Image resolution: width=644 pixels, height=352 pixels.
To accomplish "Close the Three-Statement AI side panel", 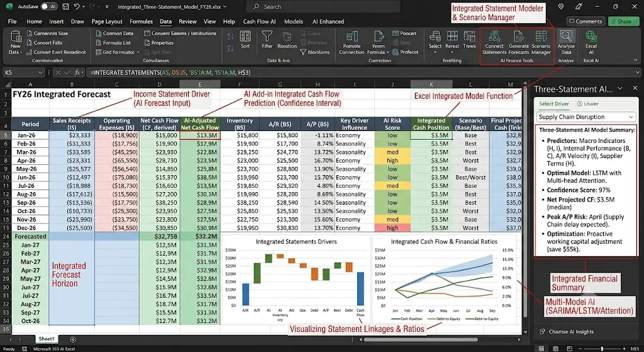I will point(635,88).
